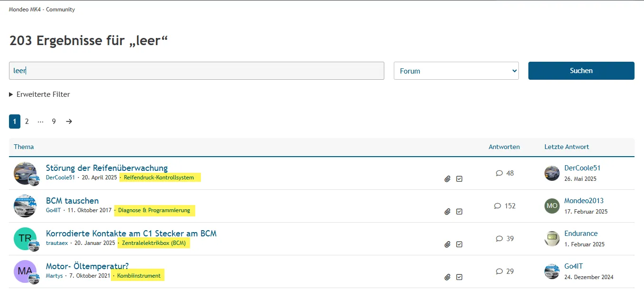This screenshot has width=644, height=290.
Task: Click the search field containing leer
Action: click(196, 71)
